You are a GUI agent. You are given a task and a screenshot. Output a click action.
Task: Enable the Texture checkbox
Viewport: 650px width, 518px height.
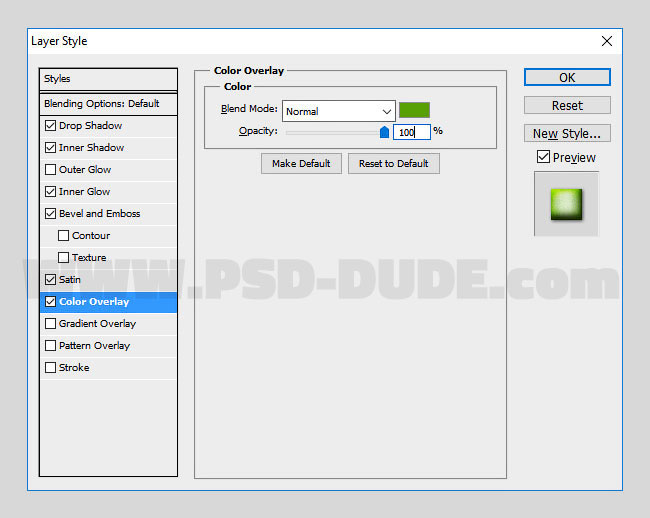63,257
